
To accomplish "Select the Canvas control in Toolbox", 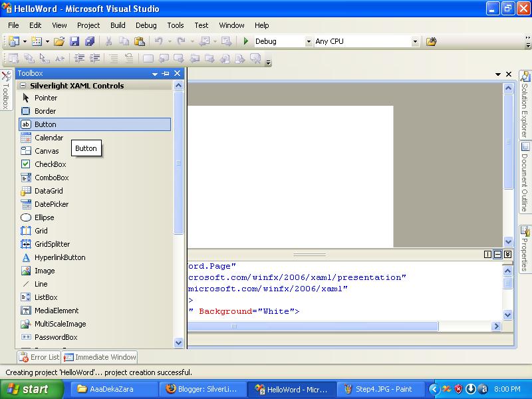I will [95, 151].
